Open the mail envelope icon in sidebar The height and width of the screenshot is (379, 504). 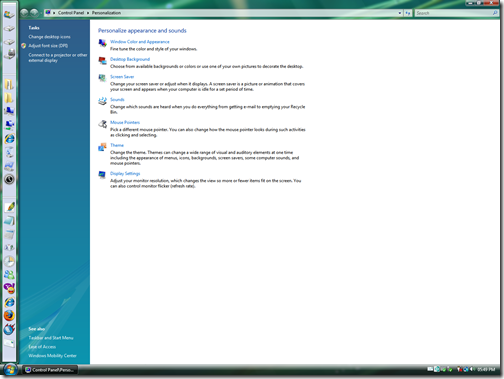[x=9, y=343]
